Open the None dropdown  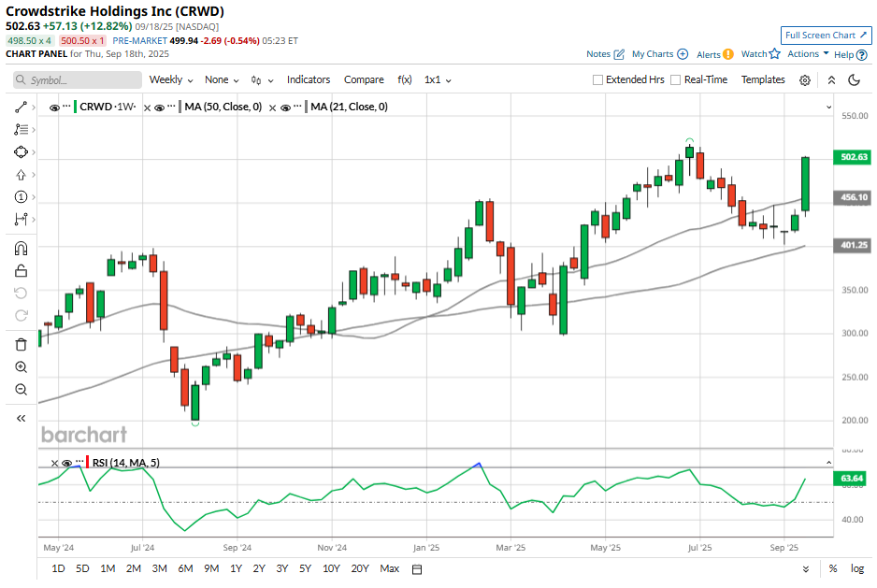pos(222,80)
